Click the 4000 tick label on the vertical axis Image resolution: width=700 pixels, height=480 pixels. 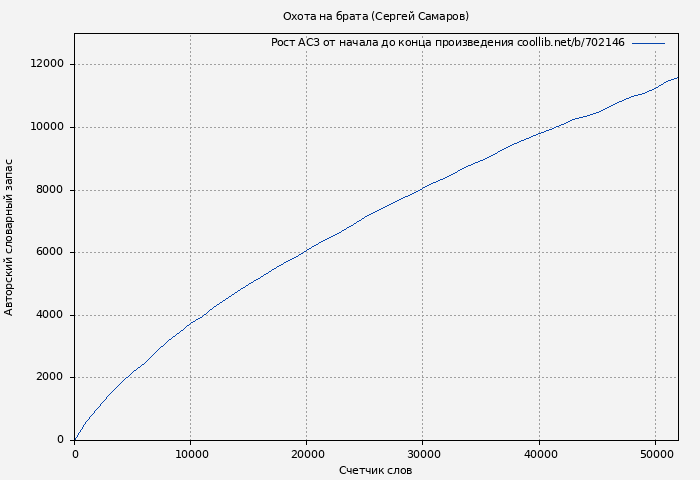pyautogui.click(x=50, y=315)
